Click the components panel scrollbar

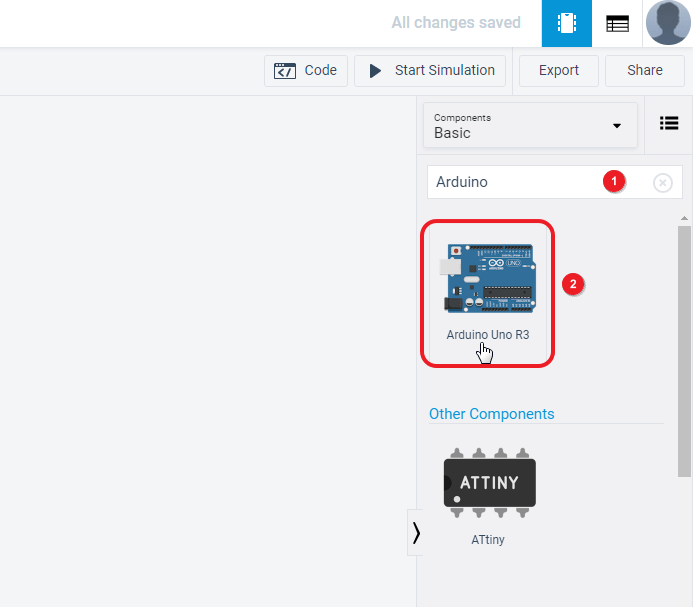pyautogui.click(x=684, y=351)
